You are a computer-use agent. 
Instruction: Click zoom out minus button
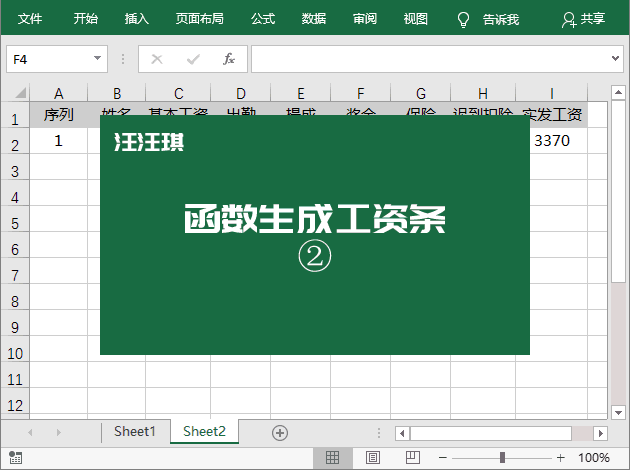click(443, 458)
